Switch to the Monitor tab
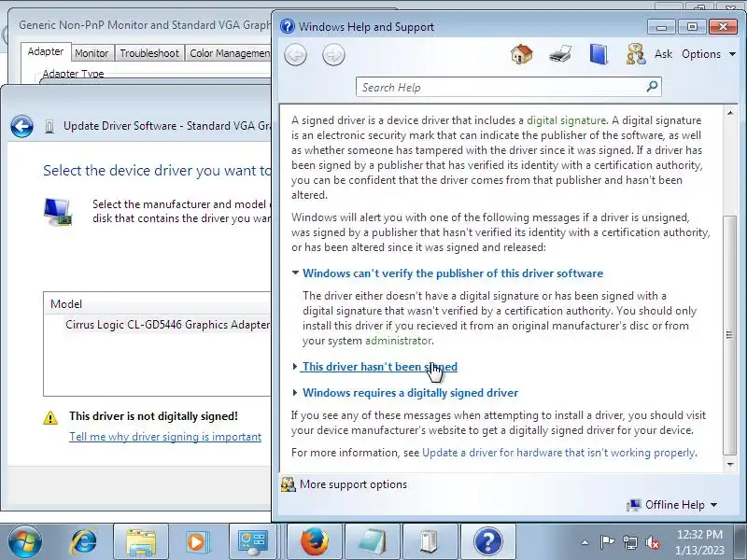 [x=92, y=53]
